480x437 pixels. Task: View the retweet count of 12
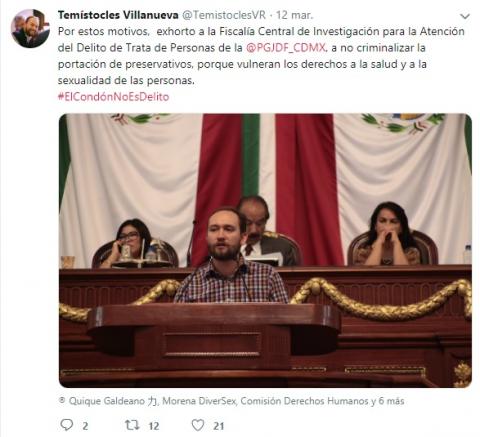[x=154, y=426]
